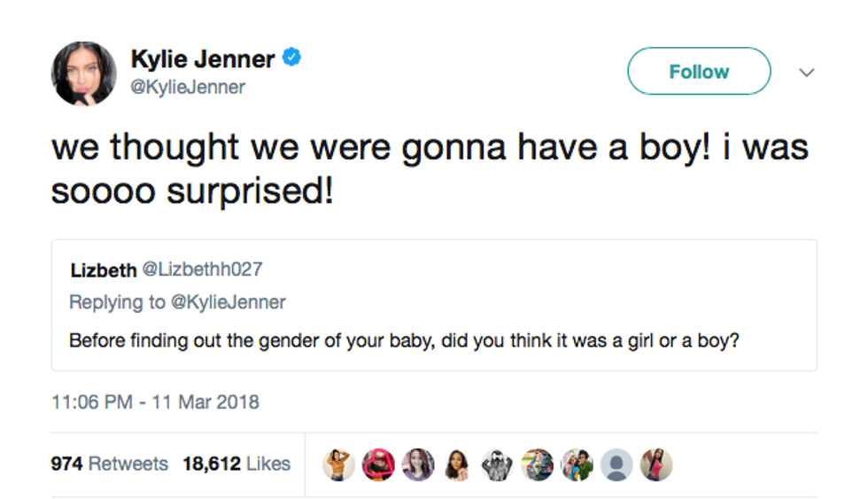868x499 pixels.
Task: Click @KylieJenner in the 'Replying to' line
Action: click(x=228, y=302)
